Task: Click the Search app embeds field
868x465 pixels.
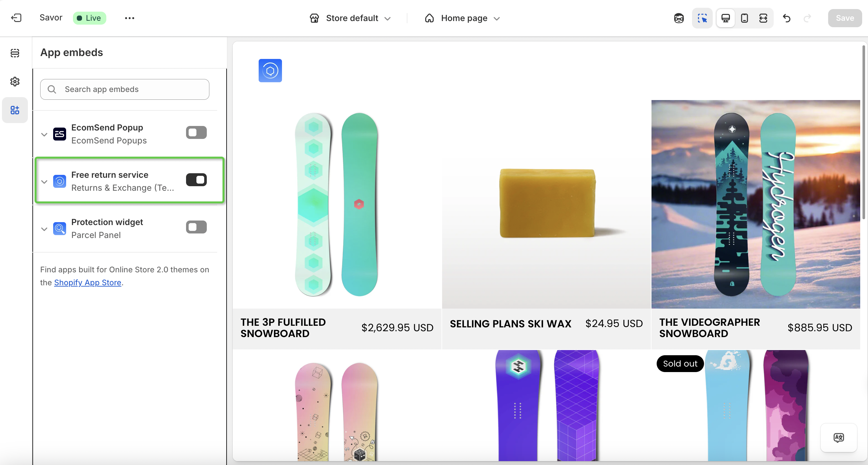Action: [x=125, y=89]
